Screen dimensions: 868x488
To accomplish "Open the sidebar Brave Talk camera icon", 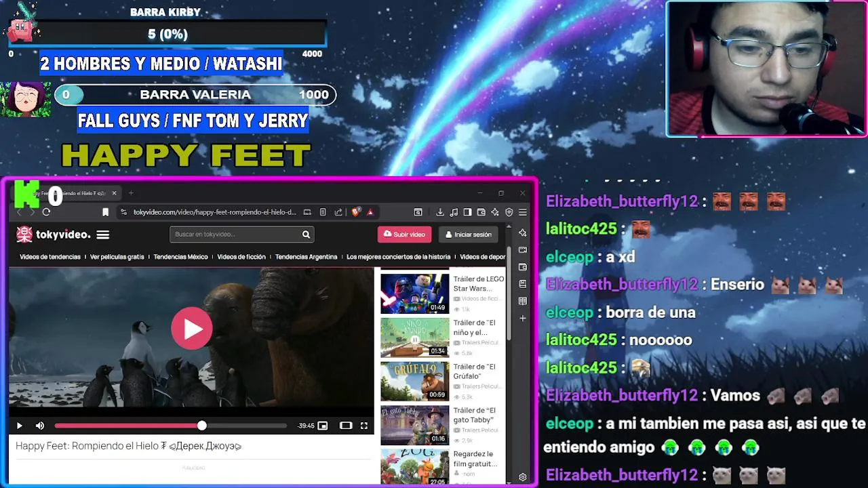I will tap(522, 250).
